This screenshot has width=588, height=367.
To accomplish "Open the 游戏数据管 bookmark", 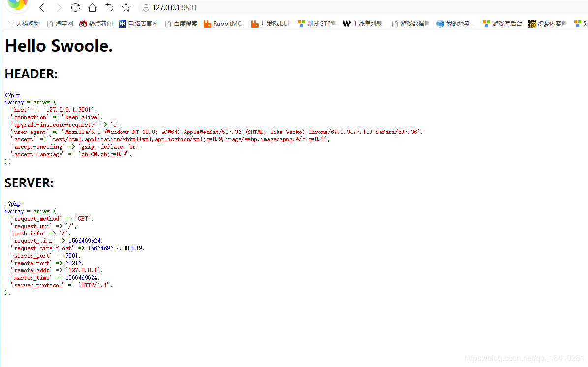I will (x=412, y=23).
